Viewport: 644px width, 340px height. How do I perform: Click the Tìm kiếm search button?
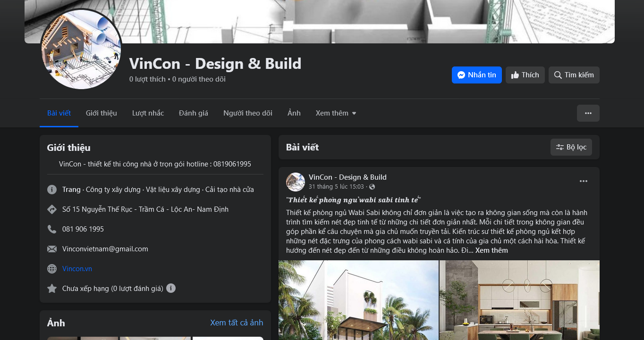coord(574,75)
